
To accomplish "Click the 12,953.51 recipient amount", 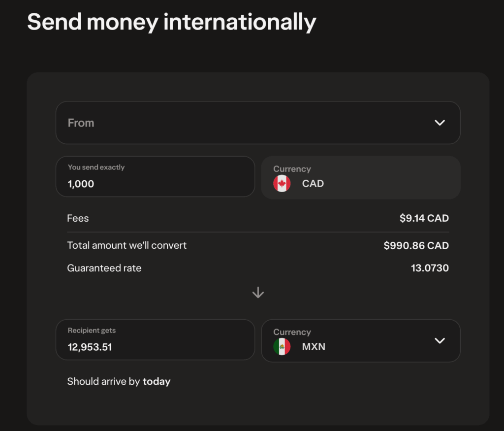I will pos(89,347).
